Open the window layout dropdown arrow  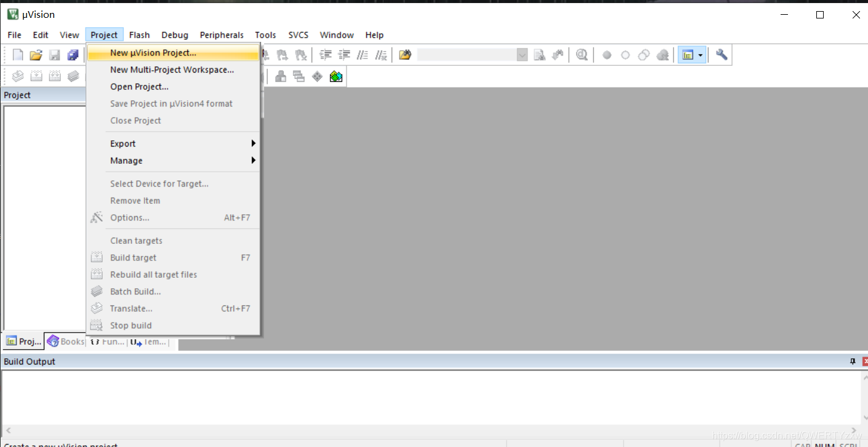point(701,55)
